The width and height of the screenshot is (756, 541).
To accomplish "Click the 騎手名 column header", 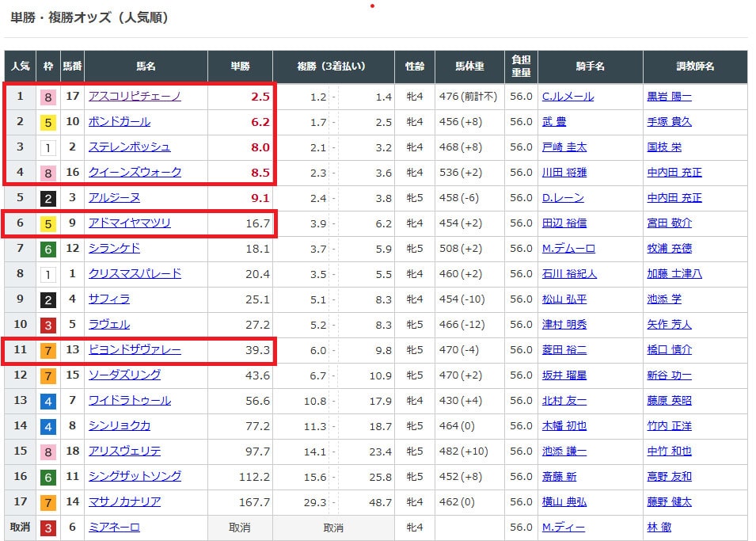I will click(590, 67).
